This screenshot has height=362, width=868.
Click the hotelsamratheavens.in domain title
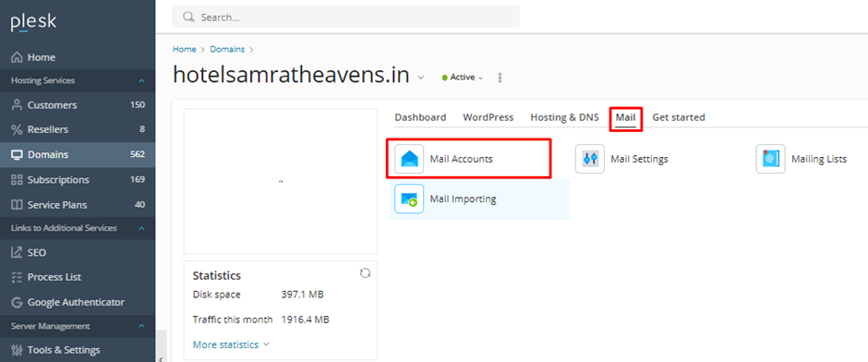pos(291,76)
